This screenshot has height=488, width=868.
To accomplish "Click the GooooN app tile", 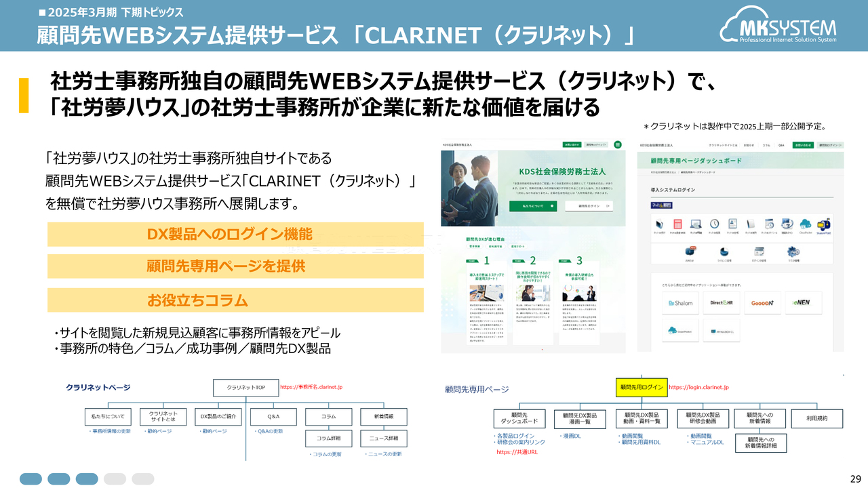I will (x=763, y=303).
